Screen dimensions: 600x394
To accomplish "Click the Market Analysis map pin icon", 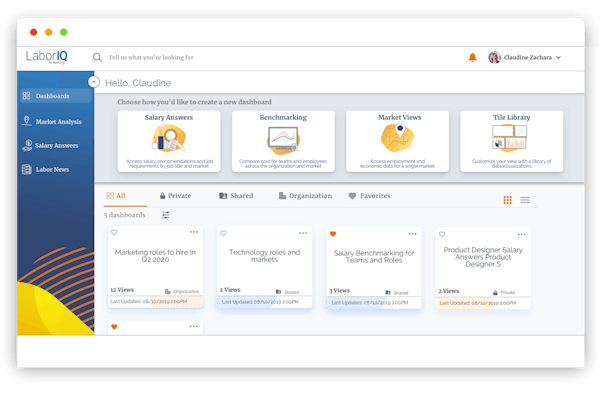I will pos(26,121).
